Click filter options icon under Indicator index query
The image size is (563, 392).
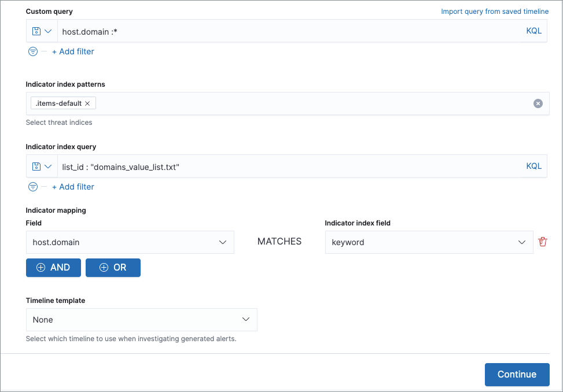33,187
